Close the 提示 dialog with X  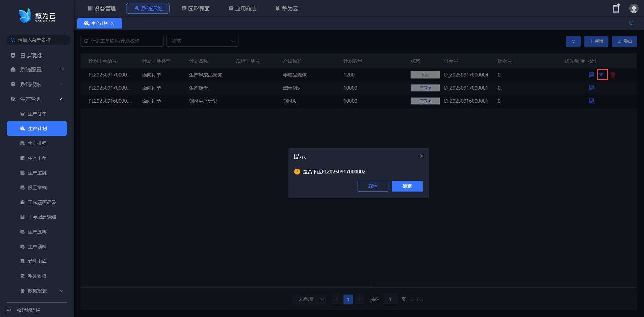tap(421, 156)
